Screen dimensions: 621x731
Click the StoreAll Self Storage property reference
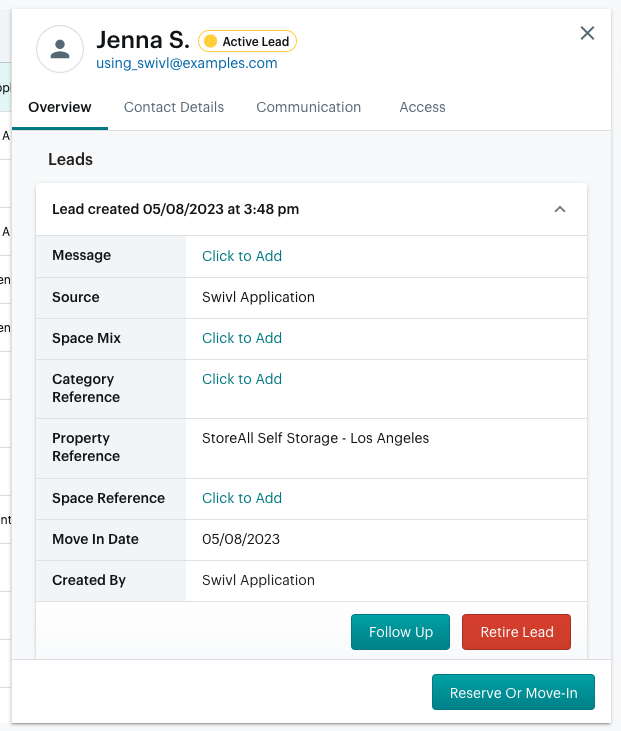pyautogui.click(x=315, y=438)
